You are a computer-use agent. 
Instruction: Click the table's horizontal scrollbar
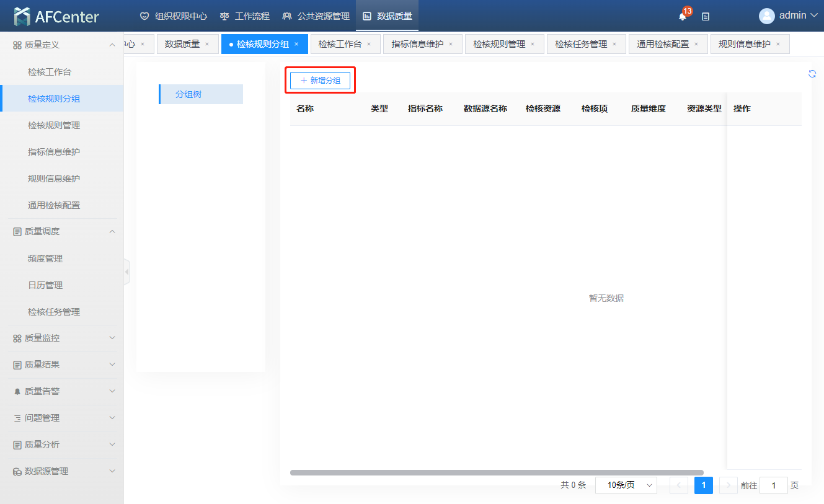pyautogui.click(x=496, y=472)
